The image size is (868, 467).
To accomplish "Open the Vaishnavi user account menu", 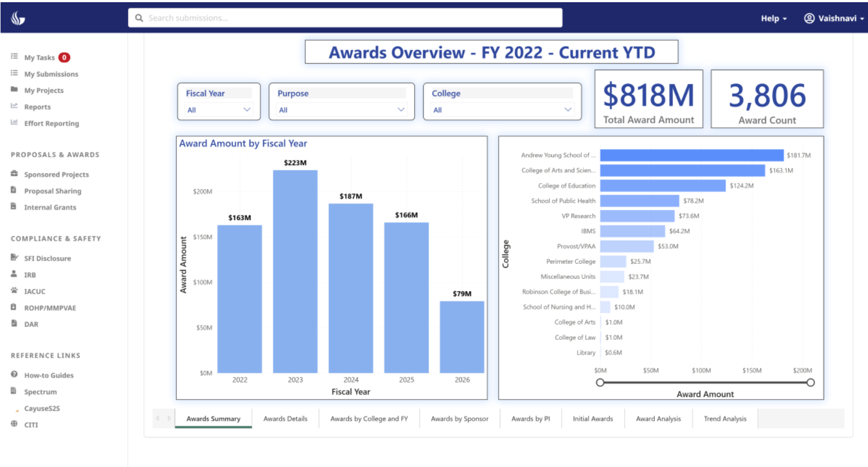I will [x=833, y=19].
